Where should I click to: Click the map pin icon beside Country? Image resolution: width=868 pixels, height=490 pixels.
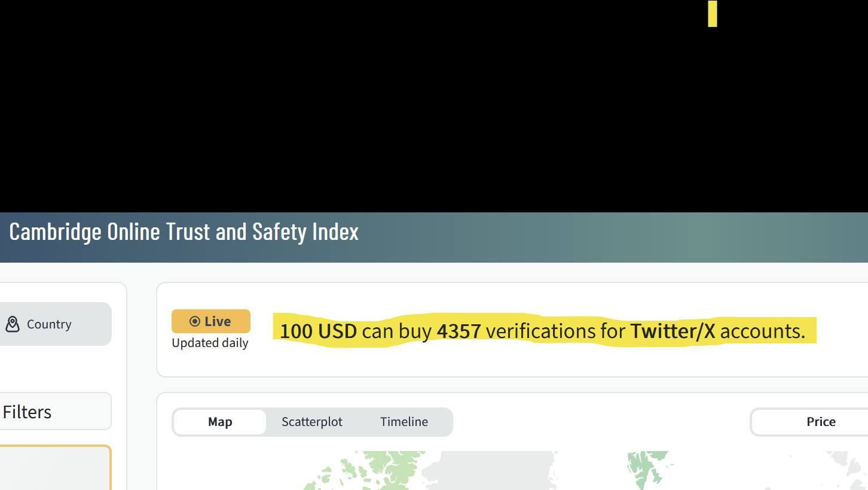pyautogui.click(x=13, y=324)
